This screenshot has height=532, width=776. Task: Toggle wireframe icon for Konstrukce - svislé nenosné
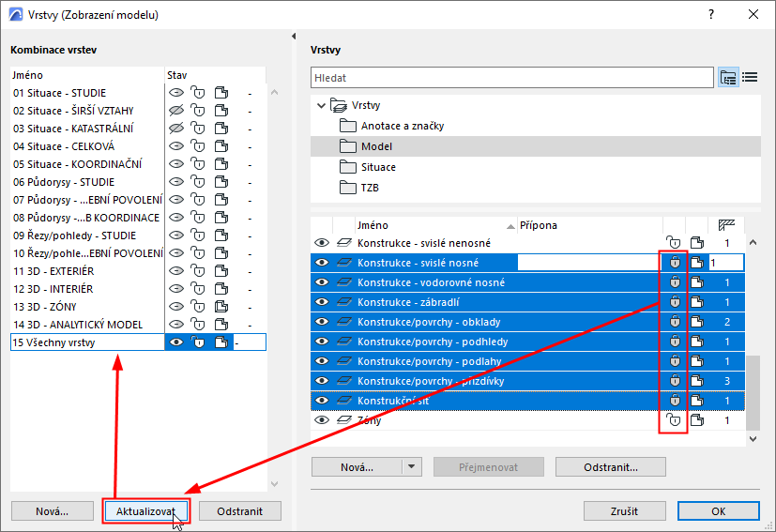697,242
